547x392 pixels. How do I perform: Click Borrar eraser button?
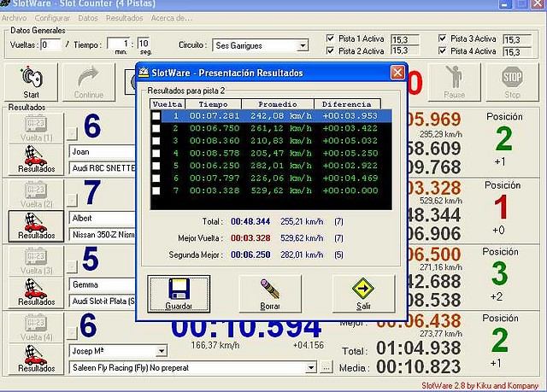pos(270,294)
